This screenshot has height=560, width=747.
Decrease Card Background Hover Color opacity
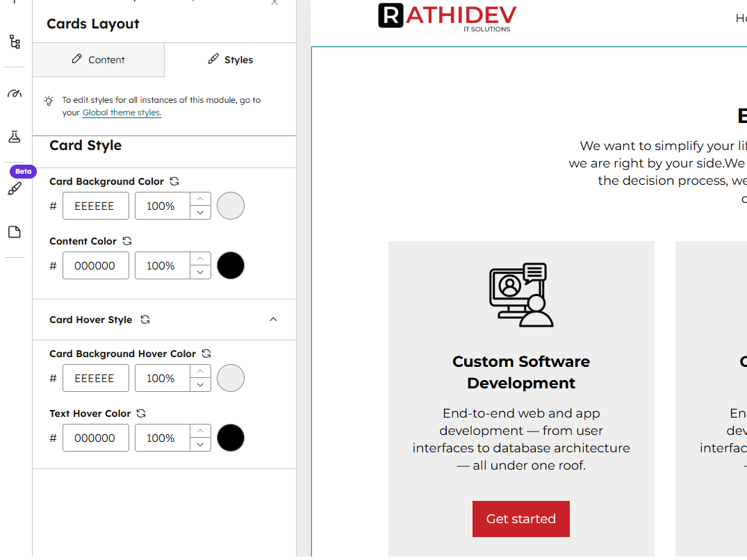tap(201, 385)
